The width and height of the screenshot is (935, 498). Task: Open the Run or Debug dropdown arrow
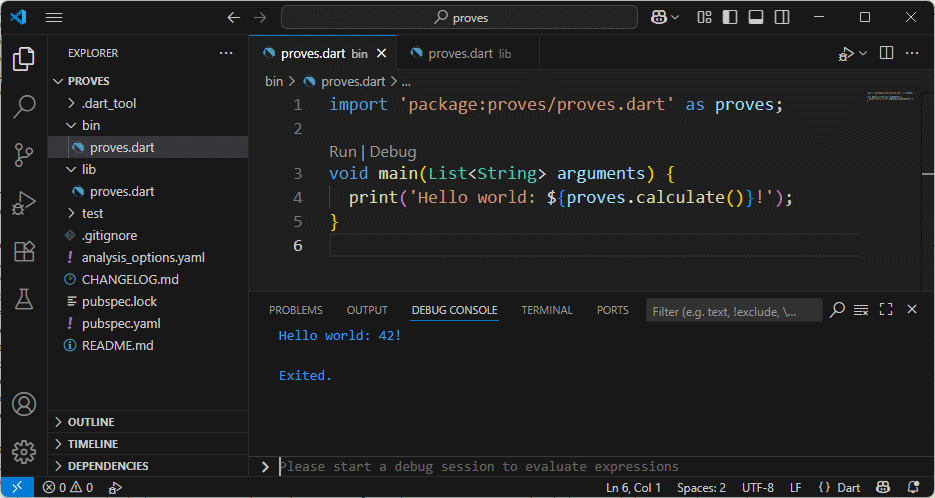(x=863, y=54)
